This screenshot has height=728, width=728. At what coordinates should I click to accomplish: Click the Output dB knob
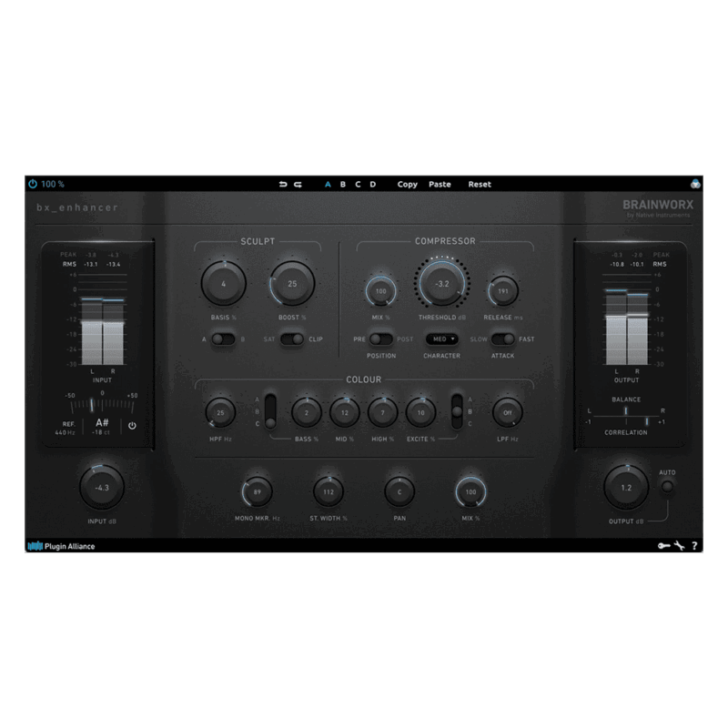point(626,488)
